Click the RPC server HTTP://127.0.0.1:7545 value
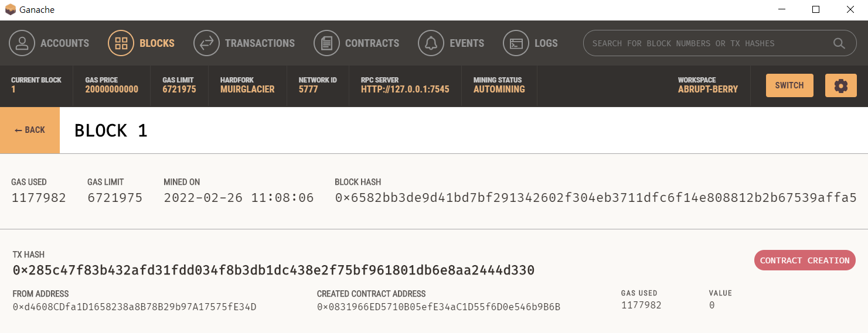Screen dimensions: 868x333 coord(405,90)
